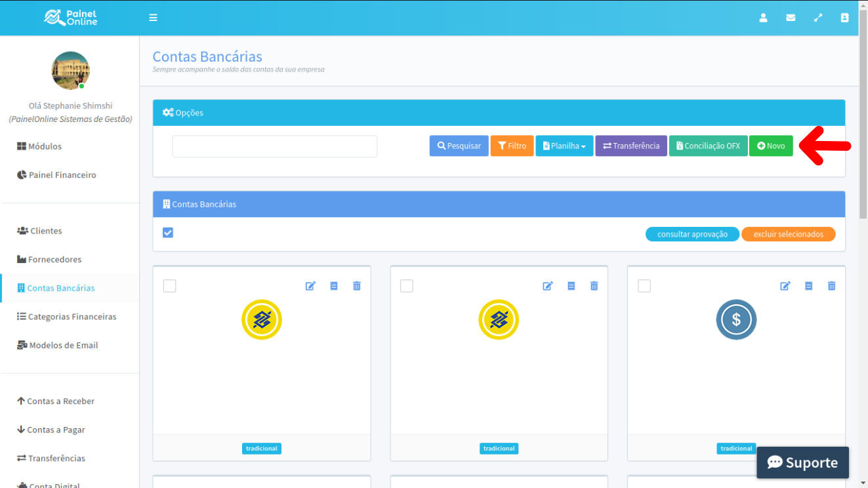Open Contas a Receber in sidebar
This screenshot has height=488, width=868.
tap(56, 401)
